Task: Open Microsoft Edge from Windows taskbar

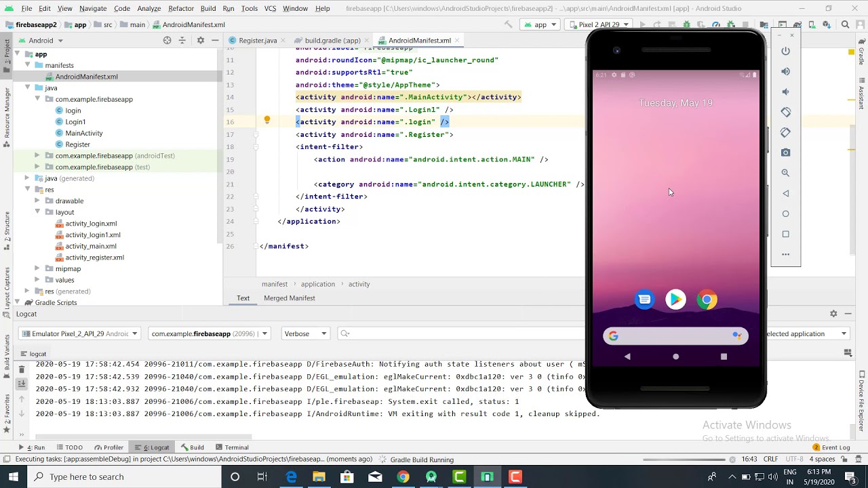Action: (x=291, y=477)
